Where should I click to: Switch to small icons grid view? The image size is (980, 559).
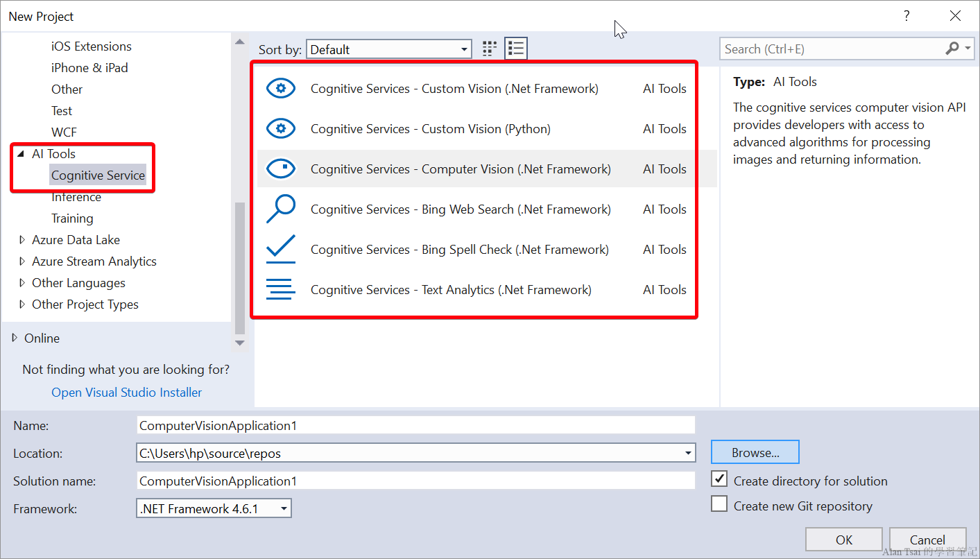[490, 49]
